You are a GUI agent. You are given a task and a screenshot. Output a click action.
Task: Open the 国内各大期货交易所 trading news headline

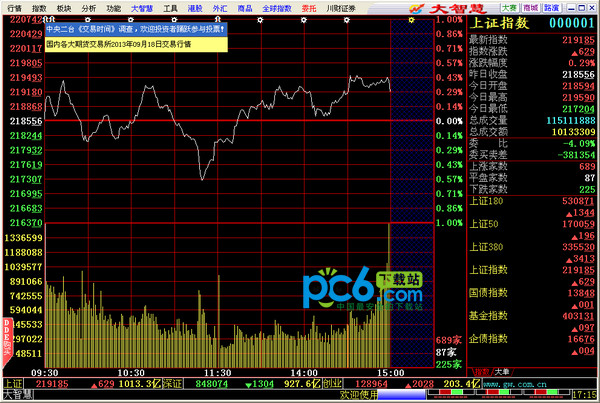tap(136, 44)
